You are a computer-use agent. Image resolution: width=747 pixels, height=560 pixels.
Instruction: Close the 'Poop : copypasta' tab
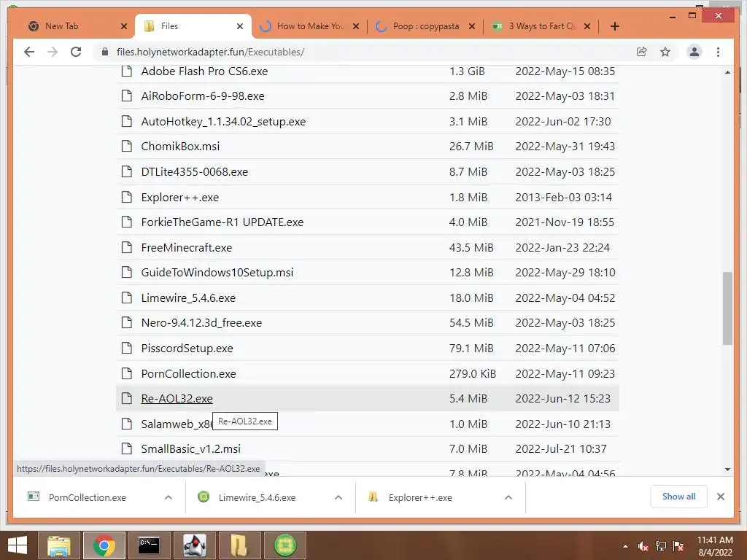coord(472,26)
